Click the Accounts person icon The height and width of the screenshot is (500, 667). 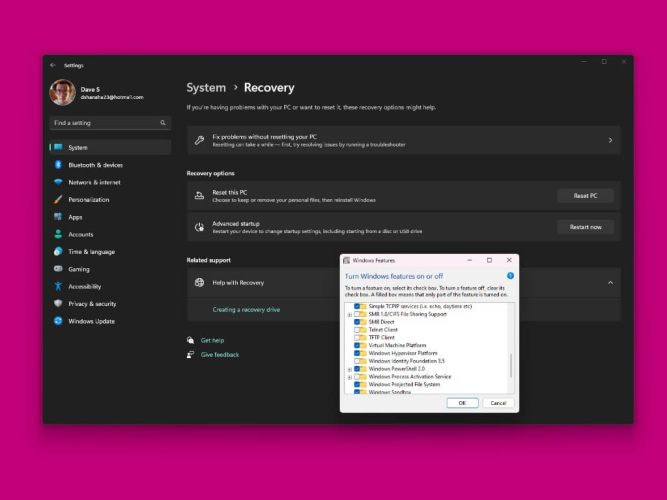58,234
